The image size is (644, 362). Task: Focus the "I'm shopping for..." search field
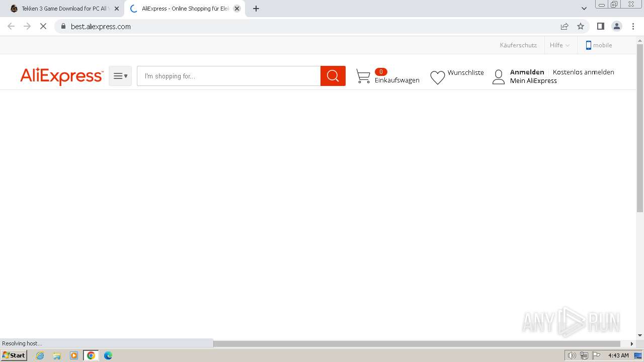coord(229,76)
